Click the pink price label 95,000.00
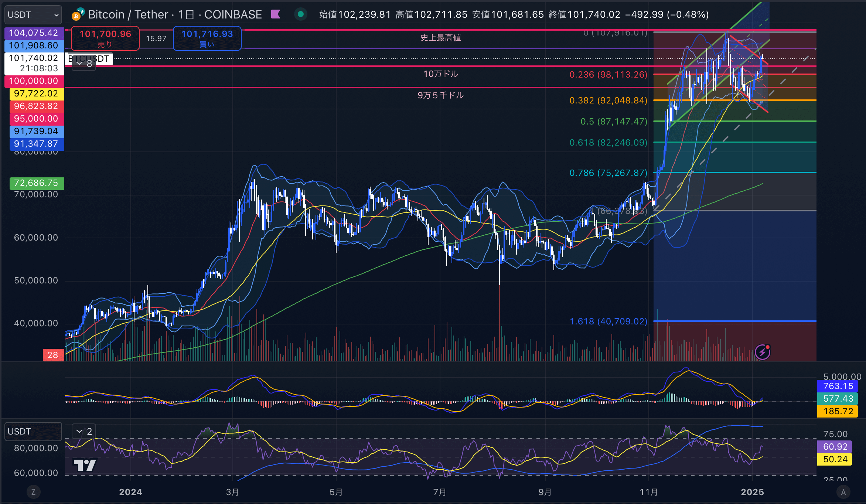 point(37,119)
